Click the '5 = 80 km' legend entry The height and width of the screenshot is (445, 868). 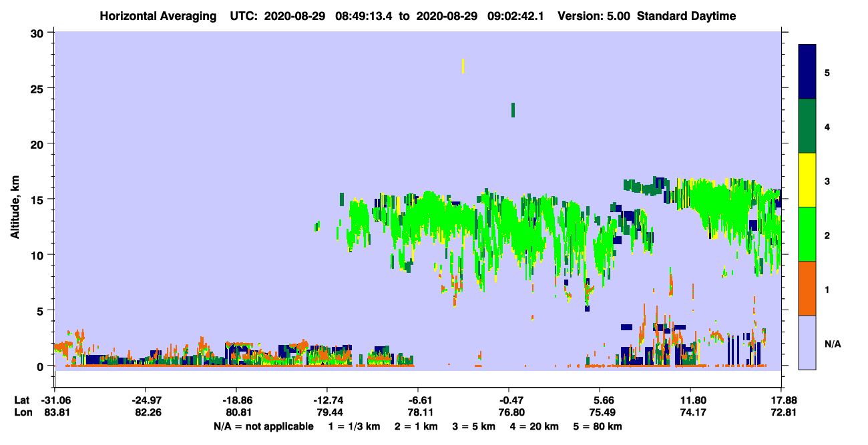[596, 426]
